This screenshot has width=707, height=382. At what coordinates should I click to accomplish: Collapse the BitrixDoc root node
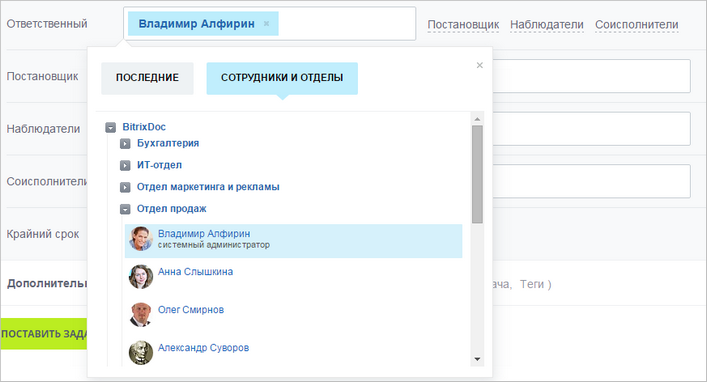coord(110,128)
